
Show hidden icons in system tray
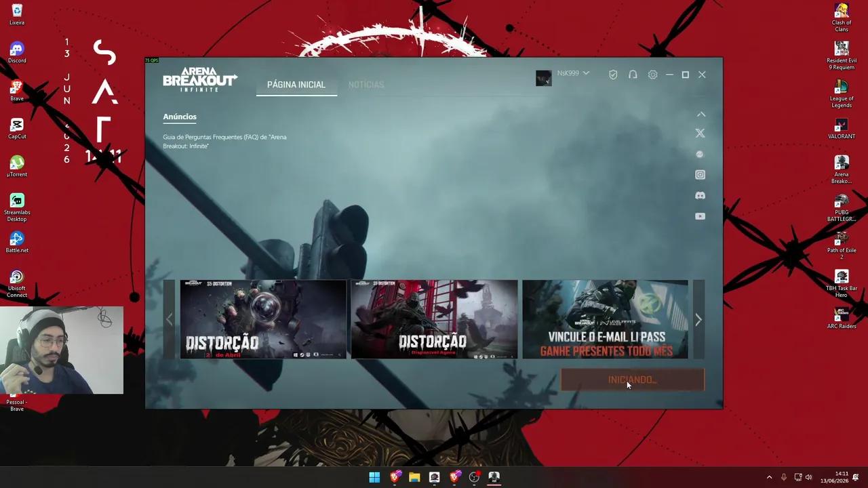point(769,477)
